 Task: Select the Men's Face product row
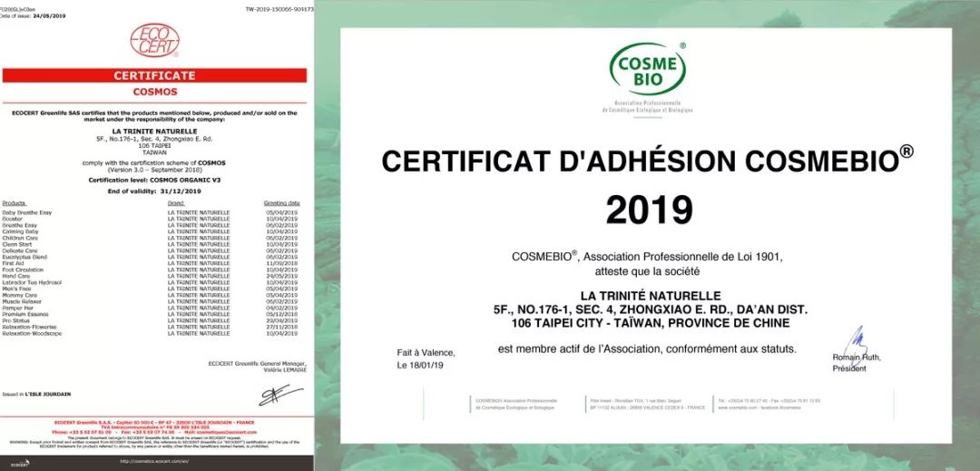point(151,289)
